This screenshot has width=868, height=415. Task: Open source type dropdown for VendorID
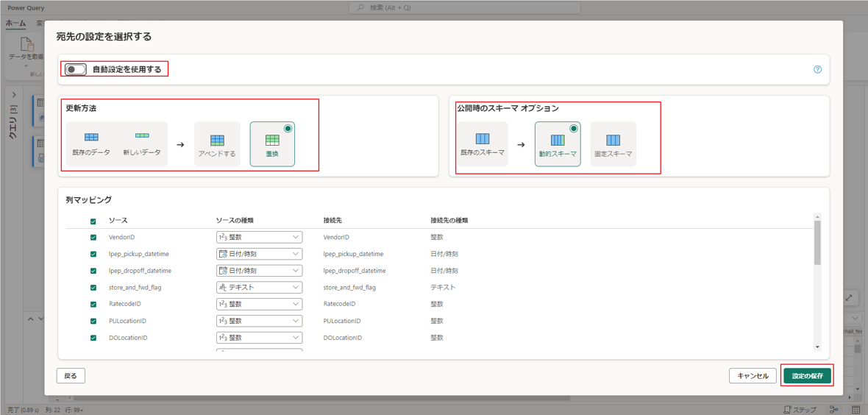259,238
